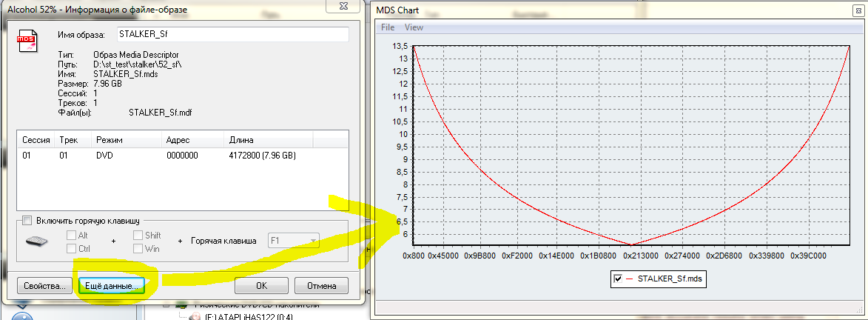Click the name value 'STALKER_Sf.mds' in info
The image size is (868, 320).
tap(125, 74)
